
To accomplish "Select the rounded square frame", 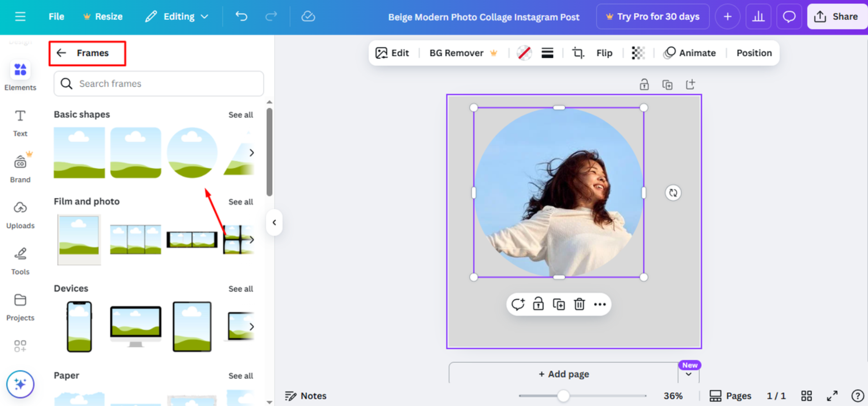I will pyautogui.click(x=136, y=153).
